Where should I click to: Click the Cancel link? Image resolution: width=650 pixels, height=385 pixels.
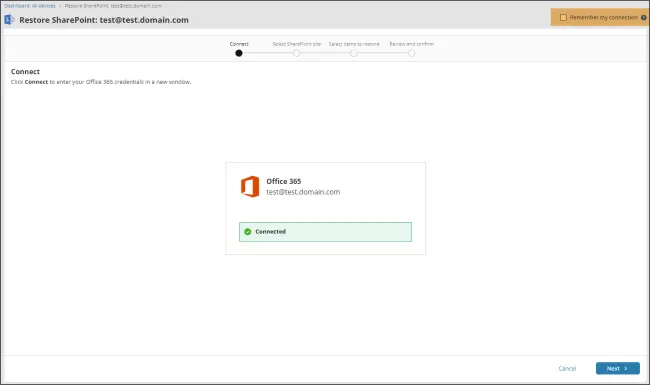coord(567,368)
